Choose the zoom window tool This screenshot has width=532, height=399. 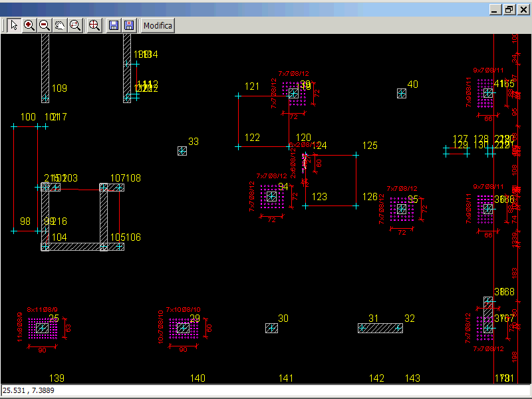tap(75, 25)
